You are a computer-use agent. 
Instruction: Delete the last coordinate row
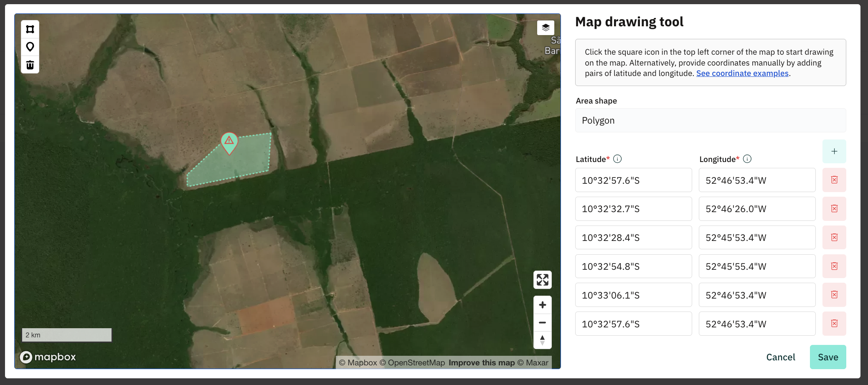pos(834,324)
